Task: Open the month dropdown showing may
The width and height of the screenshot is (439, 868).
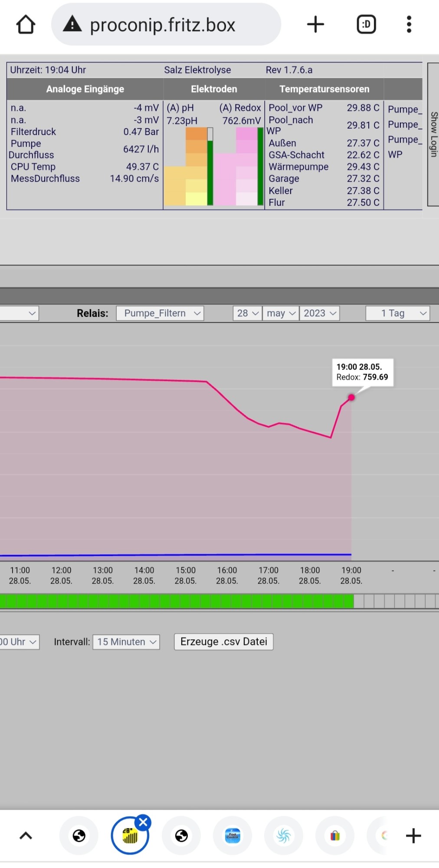Action: pos(281,313)
